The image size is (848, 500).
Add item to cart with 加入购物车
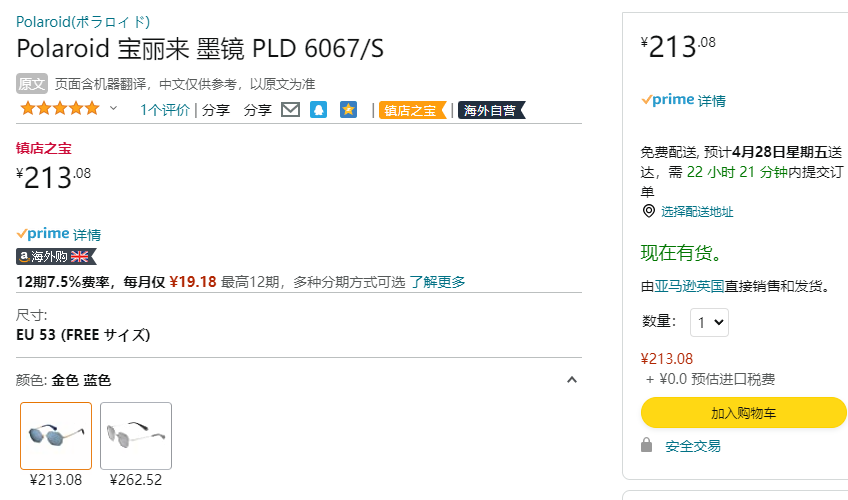[x=744, y=413]
